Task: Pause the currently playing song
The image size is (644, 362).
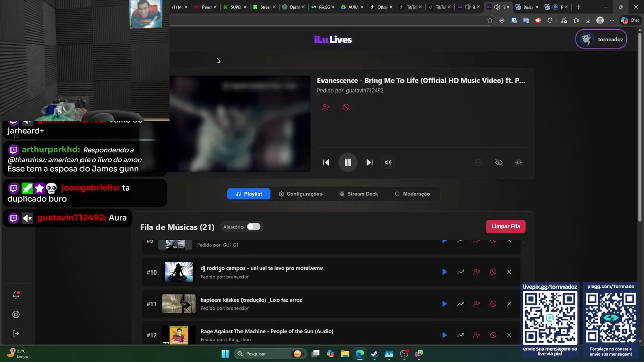Action: tap(348, 162)
